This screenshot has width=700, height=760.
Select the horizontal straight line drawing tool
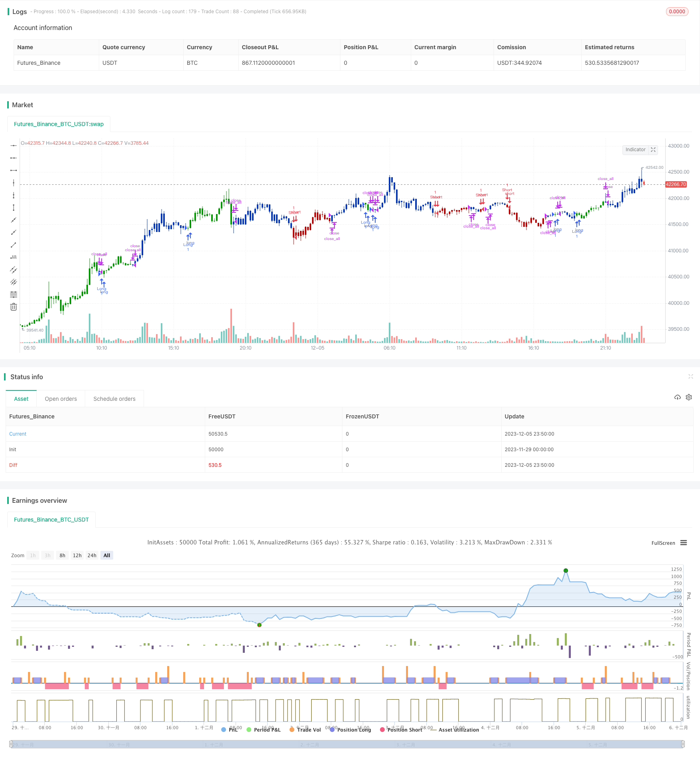pos(14,146)
